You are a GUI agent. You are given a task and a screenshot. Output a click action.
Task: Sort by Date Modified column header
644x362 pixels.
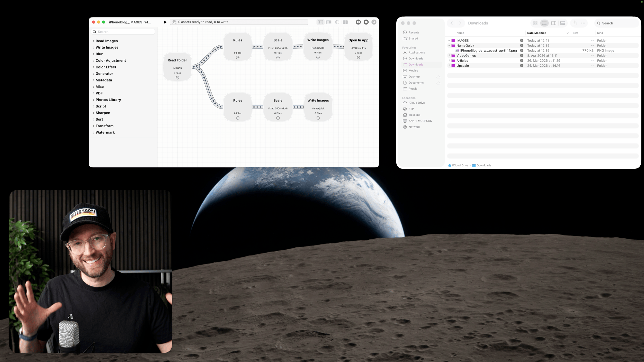click(x=537, y=33)
